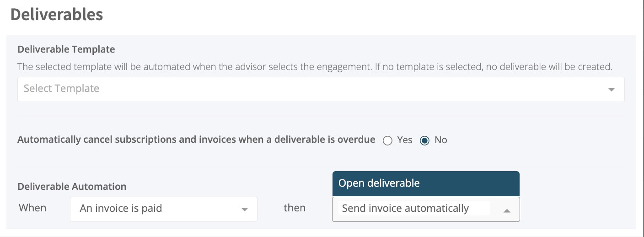Select the No radio button
The image size is (644, 237).
pos(424,140)
